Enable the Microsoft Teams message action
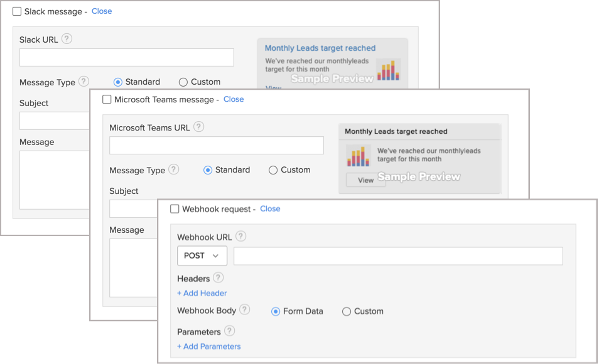Image resolution: width=599 pixels, height=364 pixels. point(107,99)
